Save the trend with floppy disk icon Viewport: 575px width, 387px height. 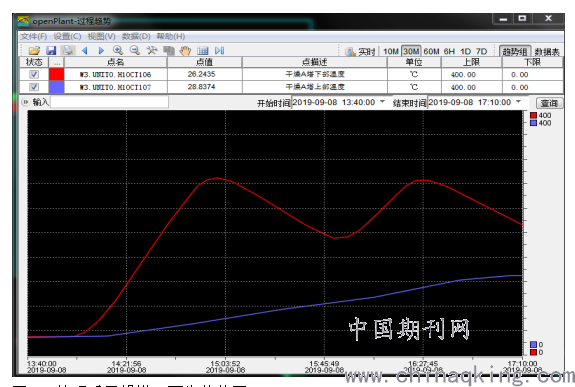pyautogui.click(x=51, y=51)
